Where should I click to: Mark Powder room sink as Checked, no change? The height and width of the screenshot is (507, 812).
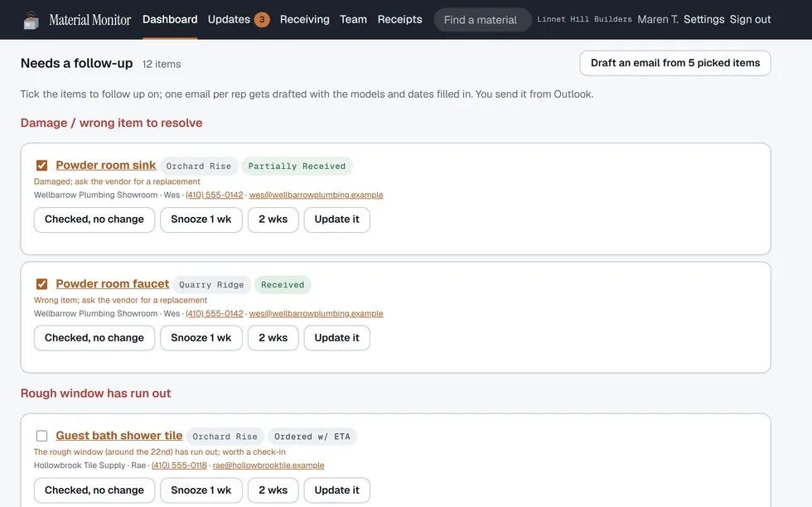94,220
